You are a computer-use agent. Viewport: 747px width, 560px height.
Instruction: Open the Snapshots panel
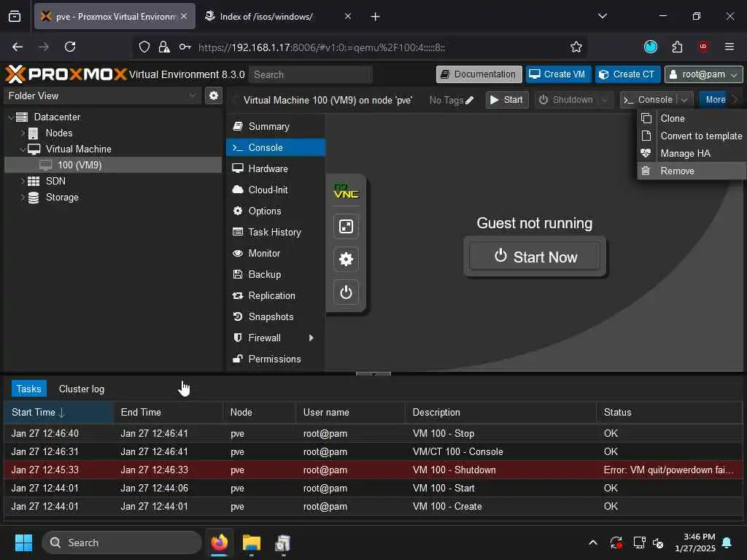[x=276, y=316]
